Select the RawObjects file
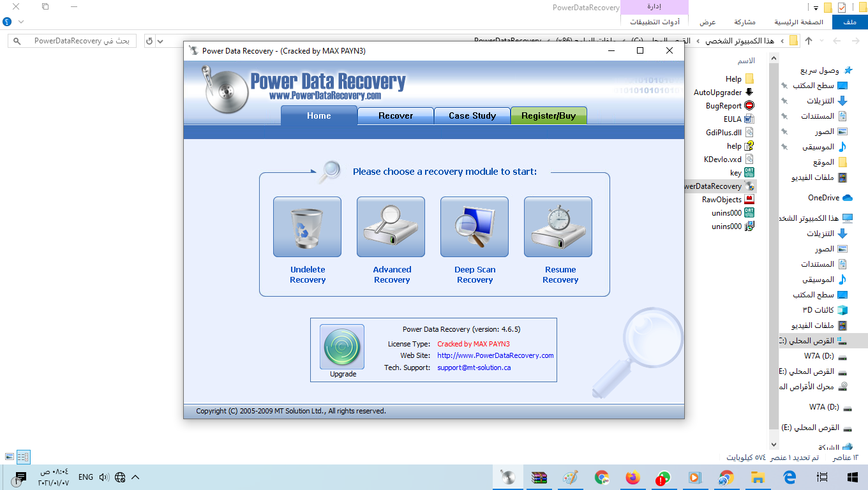 pos(728,200)
